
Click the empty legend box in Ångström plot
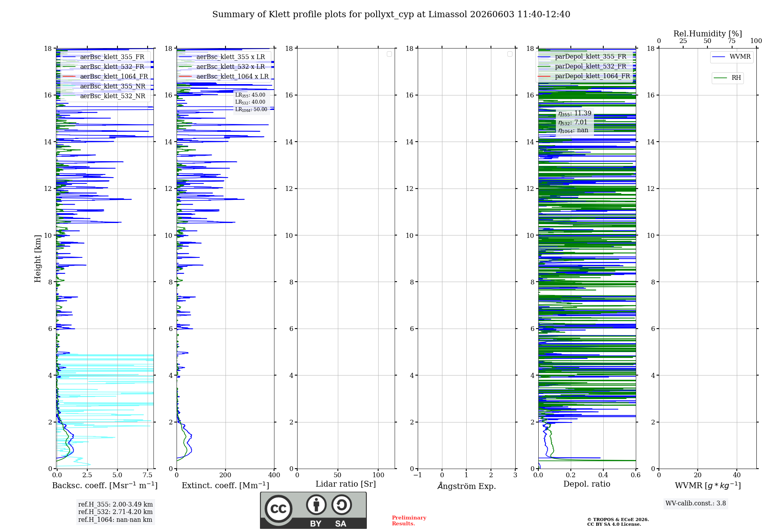click(510, 54)
